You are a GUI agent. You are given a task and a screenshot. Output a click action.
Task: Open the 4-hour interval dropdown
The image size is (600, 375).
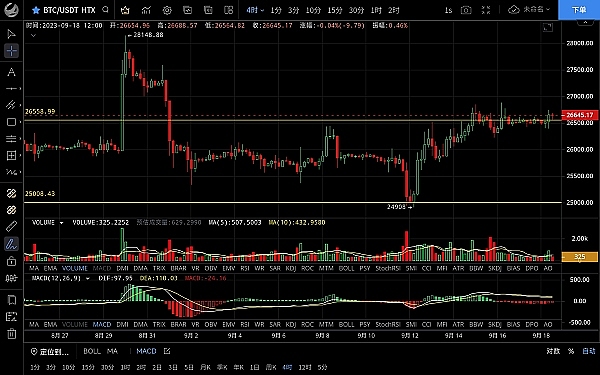[x=255, y=10]
